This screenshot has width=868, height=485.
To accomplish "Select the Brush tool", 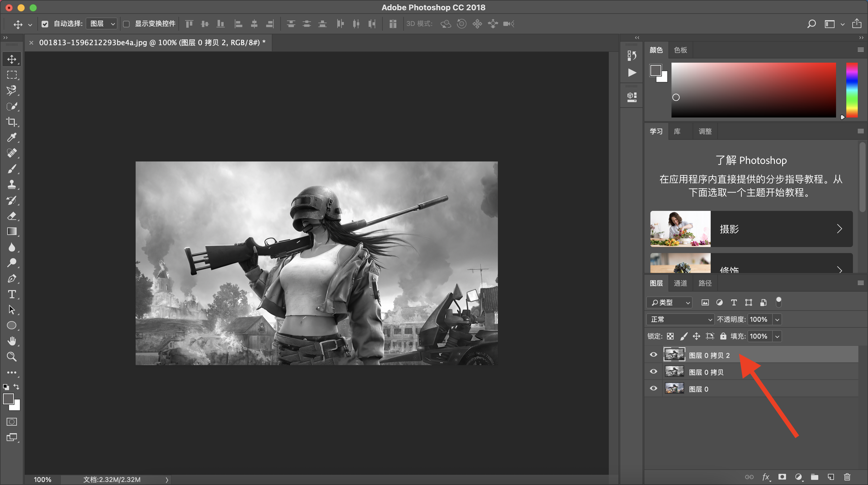I will [x=12, y=169].
